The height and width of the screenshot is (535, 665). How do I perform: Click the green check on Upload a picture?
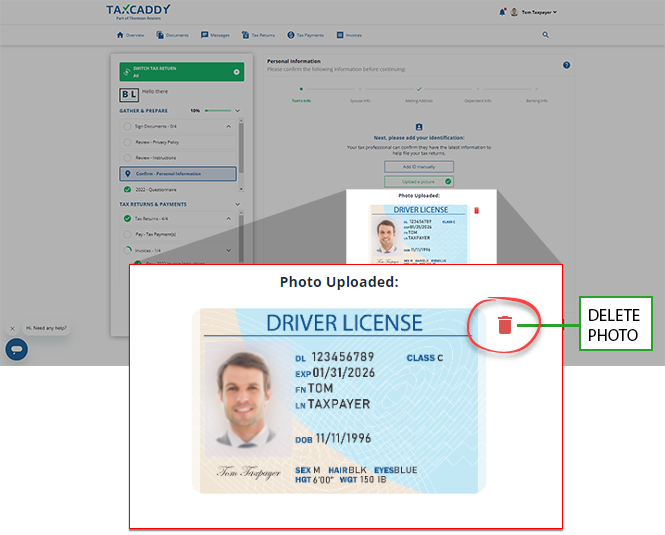(x=448, y=182)
